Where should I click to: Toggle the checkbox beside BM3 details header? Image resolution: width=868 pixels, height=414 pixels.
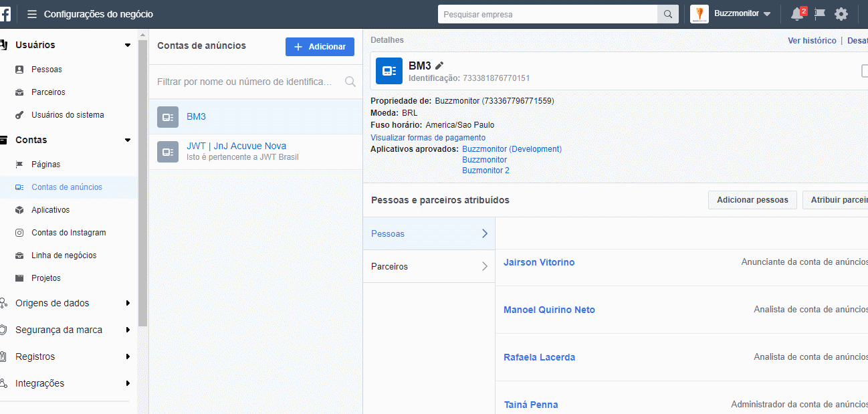pyautogui.click(x=865, y=72)
